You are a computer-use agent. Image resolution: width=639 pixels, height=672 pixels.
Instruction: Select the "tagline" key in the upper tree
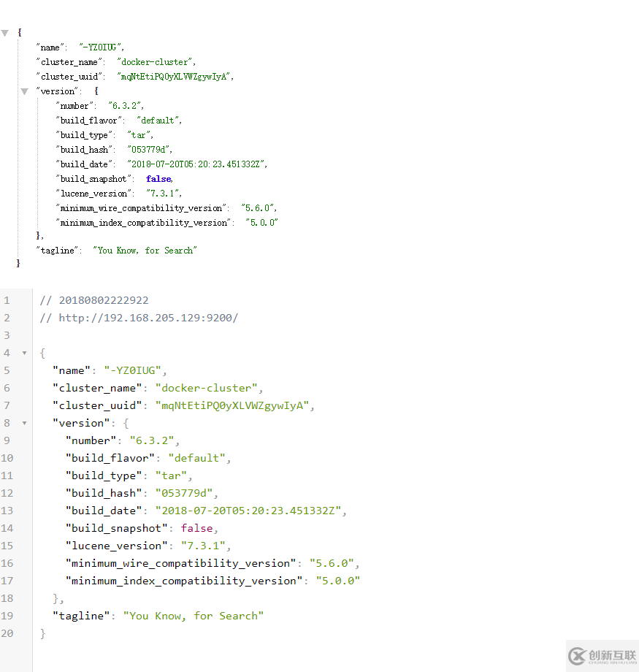57,251
